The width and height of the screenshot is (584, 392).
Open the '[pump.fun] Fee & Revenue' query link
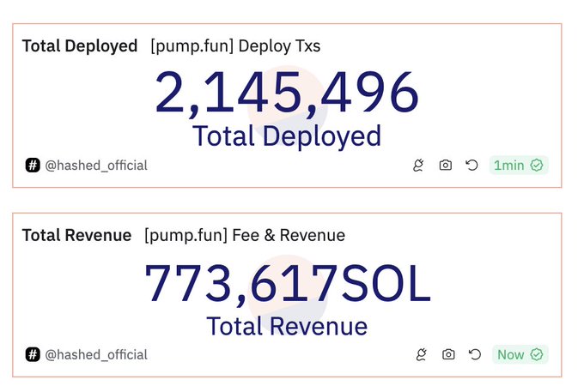pyautogui.click(x=245, y=235)
